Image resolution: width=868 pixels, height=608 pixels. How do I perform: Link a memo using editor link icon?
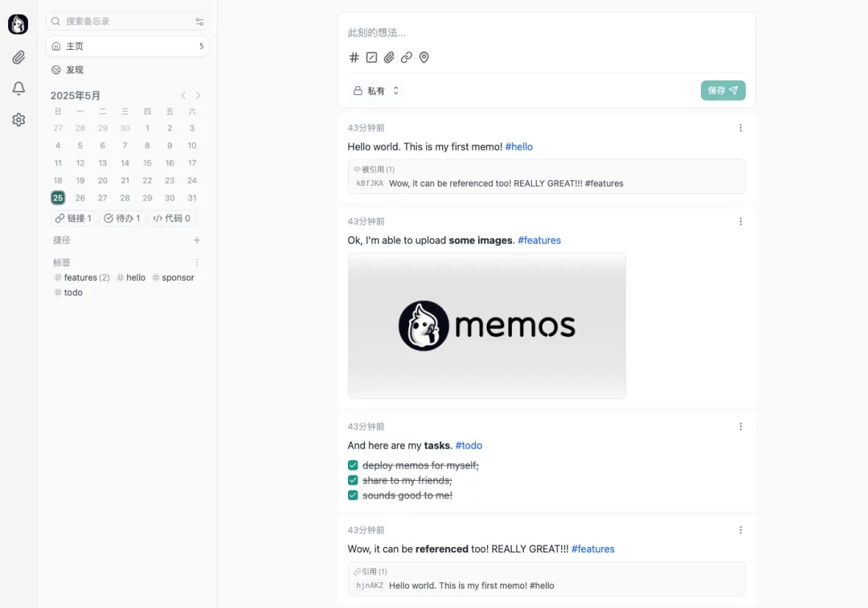407,58
